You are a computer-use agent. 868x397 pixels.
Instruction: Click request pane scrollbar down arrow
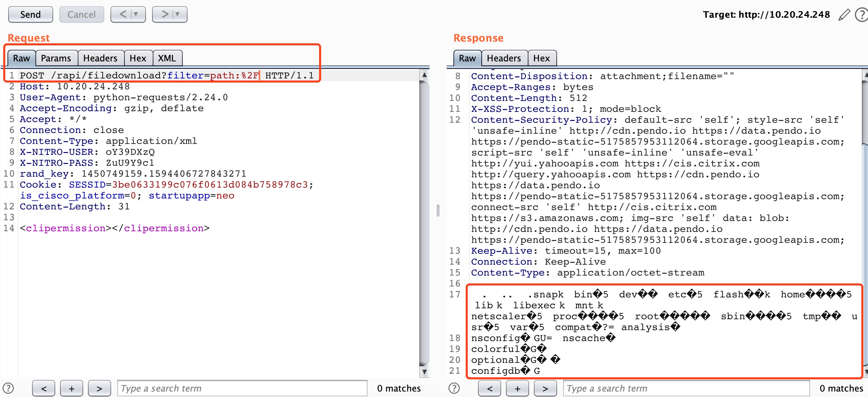coord(424,372)
